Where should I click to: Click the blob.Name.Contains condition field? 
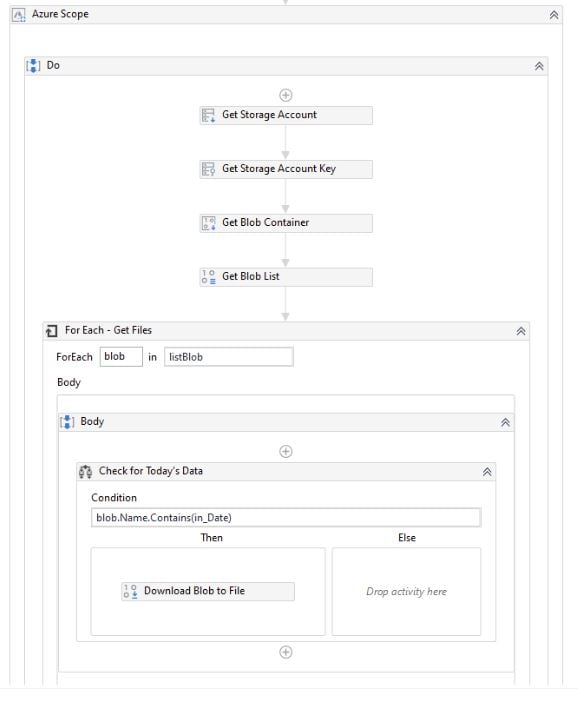coord(286,518)
